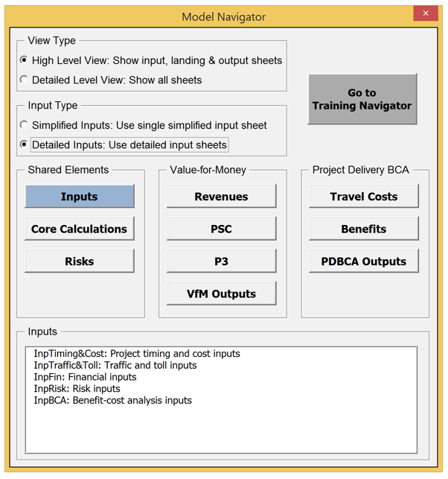Open Travel Costs under Project Delivery BCA

click(364, 197)
